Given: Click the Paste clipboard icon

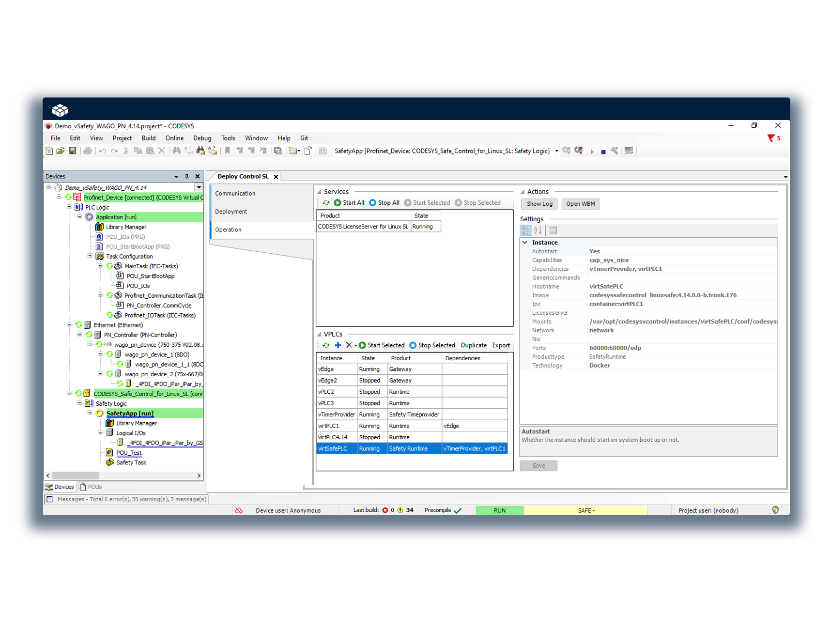Looking at the screenshot, I should [x=150, y=151].
